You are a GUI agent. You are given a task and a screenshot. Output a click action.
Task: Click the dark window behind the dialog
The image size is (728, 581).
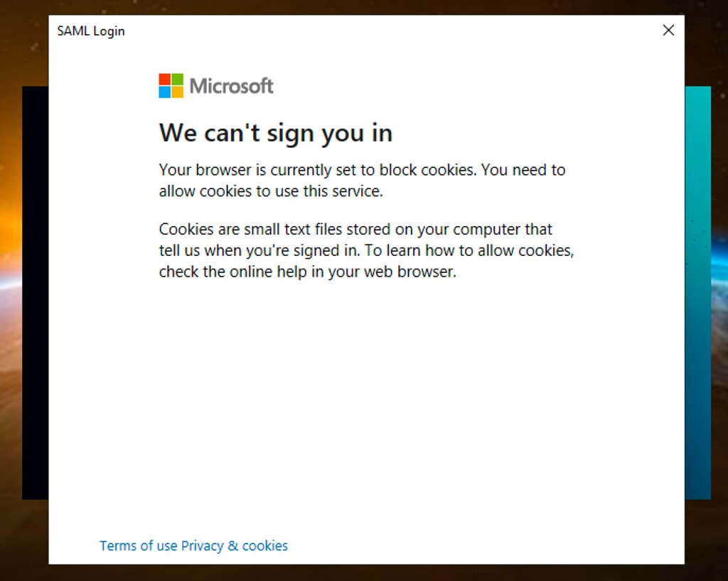tap(34, 284)
